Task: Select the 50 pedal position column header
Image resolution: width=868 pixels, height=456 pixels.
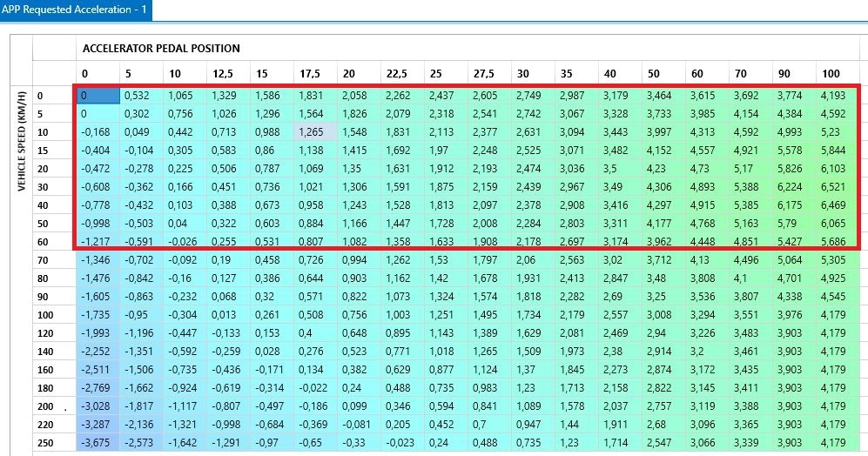Action: point(663,74)
